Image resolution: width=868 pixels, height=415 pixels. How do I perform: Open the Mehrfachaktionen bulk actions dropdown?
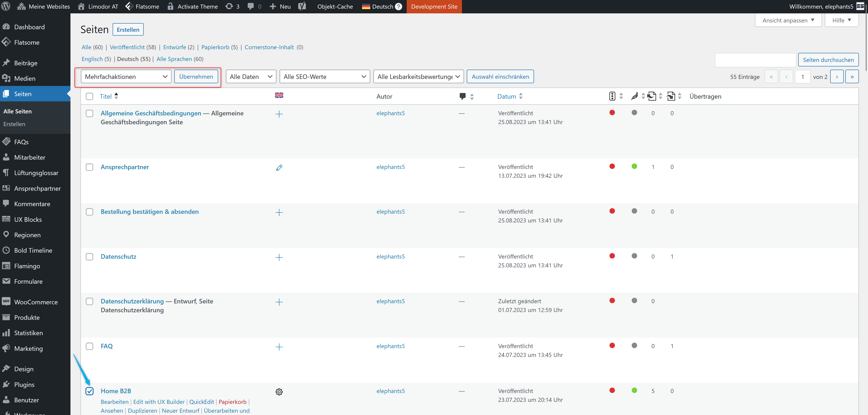[x=126, y=76]
